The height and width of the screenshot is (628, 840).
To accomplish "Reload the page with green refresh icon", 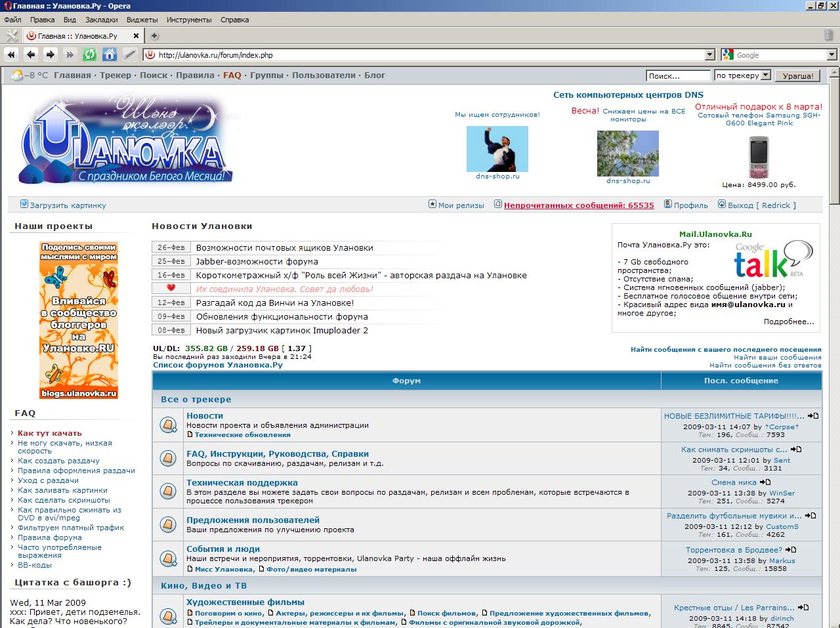I will (90, 54).
